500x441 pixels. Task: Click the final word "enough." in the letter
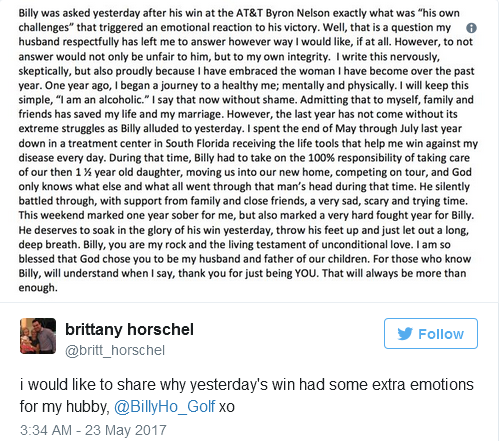coord(38,288)
